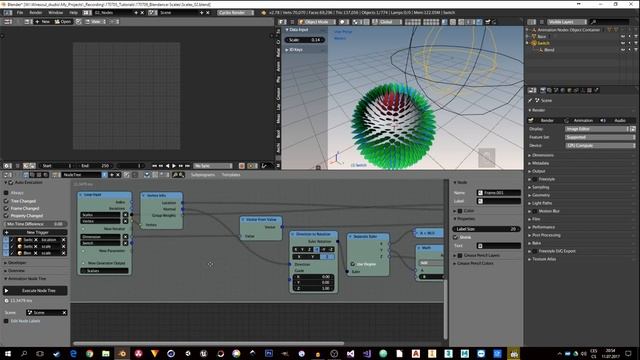Remove the Vertice input from Loop Input node

pyautogui.click(x=125, y=221)
